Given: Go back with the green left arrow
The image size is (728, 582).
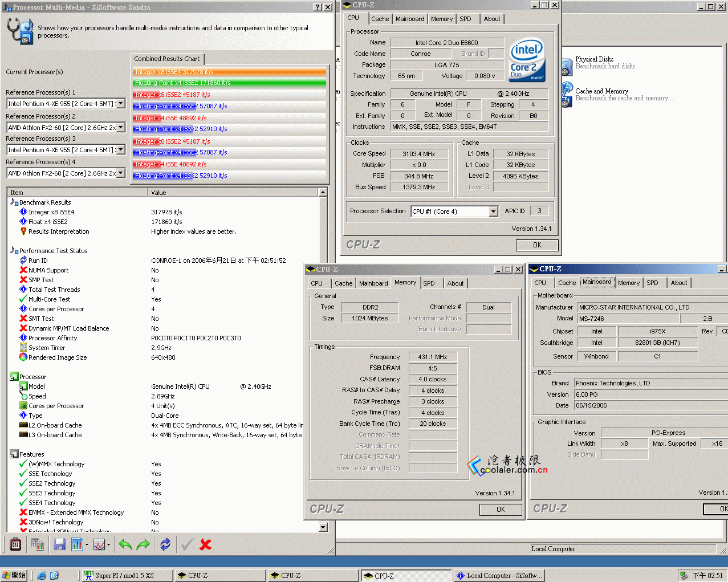Looking at the screenshot, I should pyautogui.click(x=125, y=544).
